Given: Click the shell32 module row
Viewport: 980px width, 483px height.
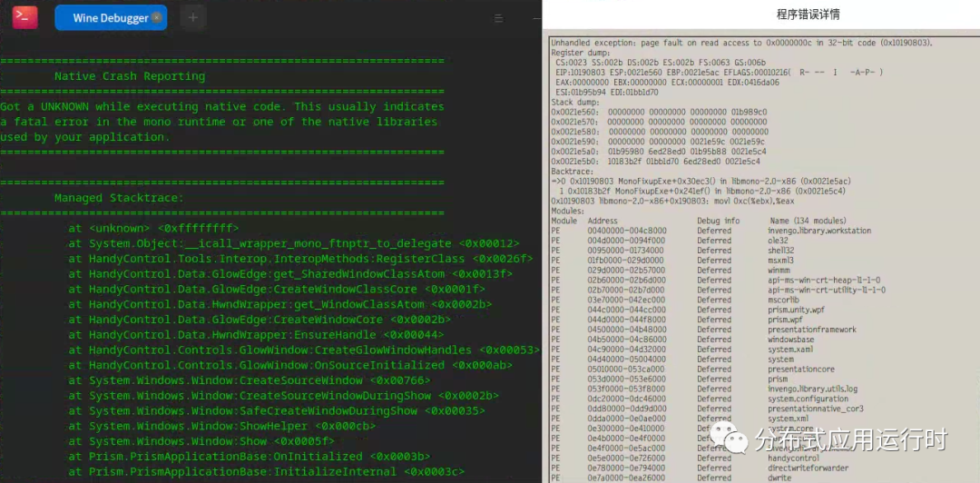Looking at the screenshot, I should (671, 251).
